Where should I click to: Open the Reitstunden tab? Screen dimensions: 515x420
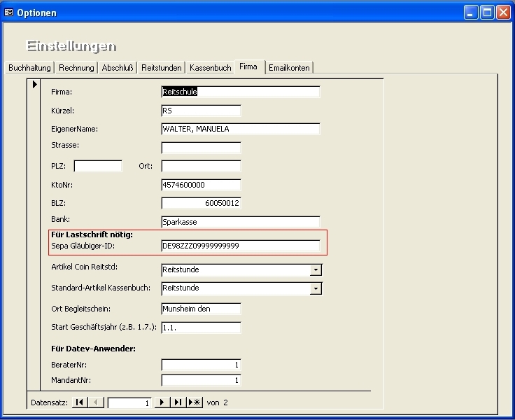pos(161,68)
